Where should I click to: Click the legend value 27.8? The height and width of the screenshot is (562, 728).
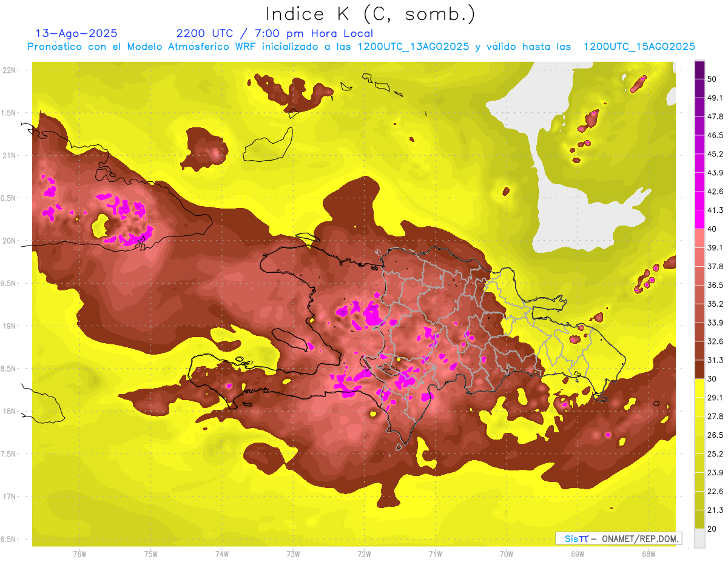(715, 416)
